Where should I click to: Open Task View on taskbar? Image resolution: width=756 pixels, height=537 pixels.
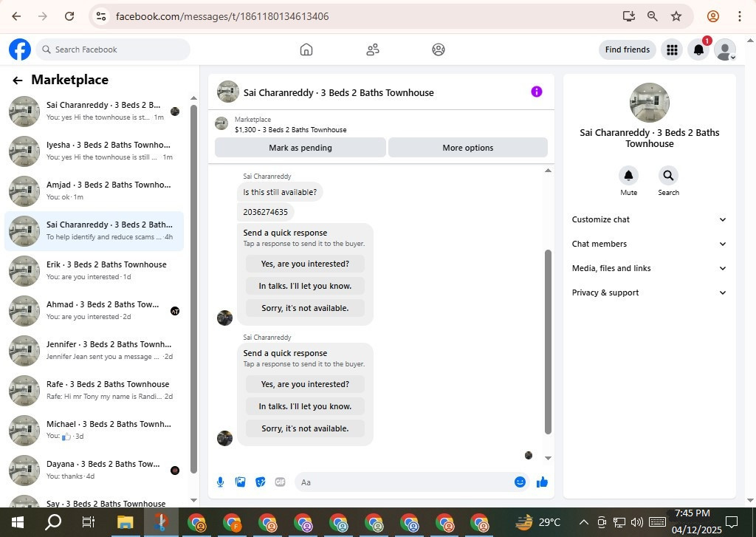(x=89, y=522)
